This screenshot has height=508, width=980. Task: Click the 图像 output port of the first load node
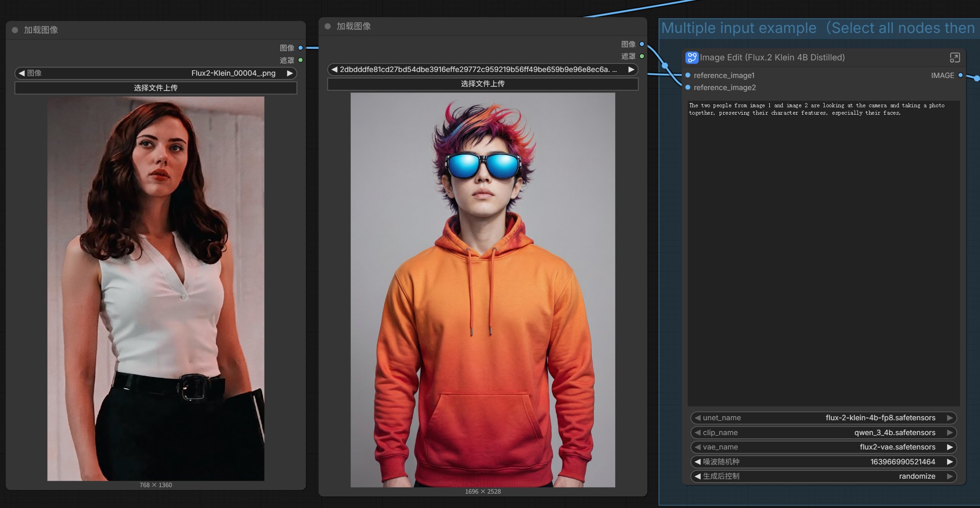tap(301, 48)
